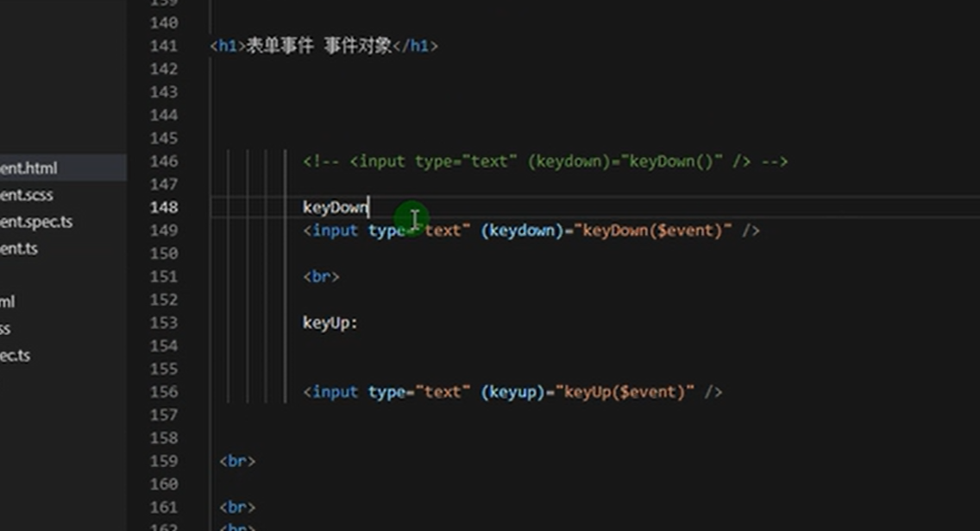Click the type="text" attribute on line 149
The height and width of the screenshot is (531, 980).
coord(418,231)
